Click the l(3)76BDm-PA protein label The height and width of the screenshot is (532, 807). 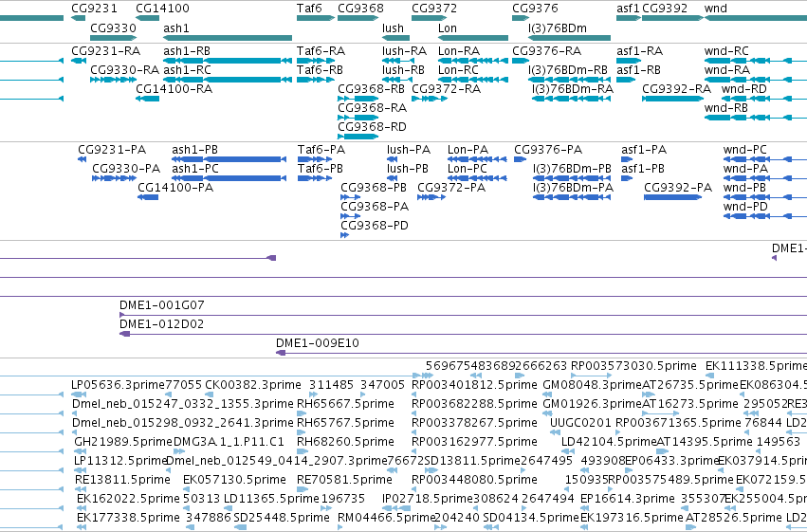click(x=574, y=188)
